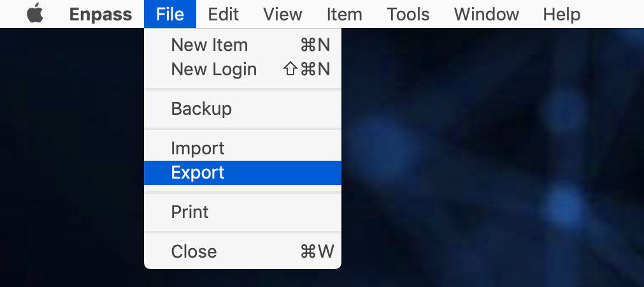Screen dimensions: 644x287
Task: Click the ⌘W shortcut hint beside Close
Action: pos(317,251)
